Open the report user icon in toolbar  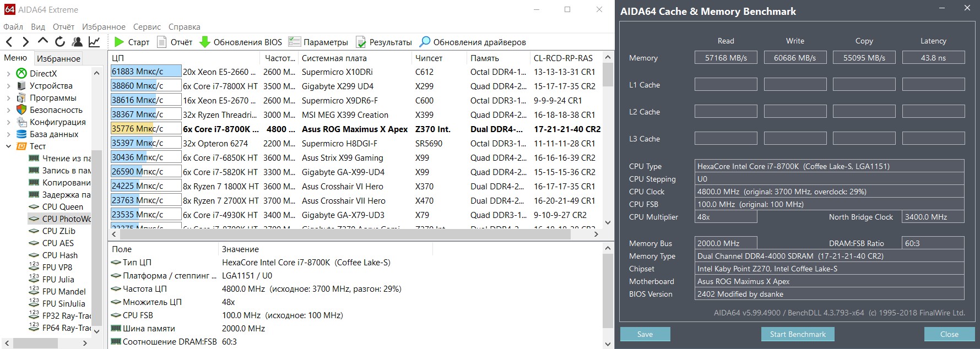click(x=77, y=42)
